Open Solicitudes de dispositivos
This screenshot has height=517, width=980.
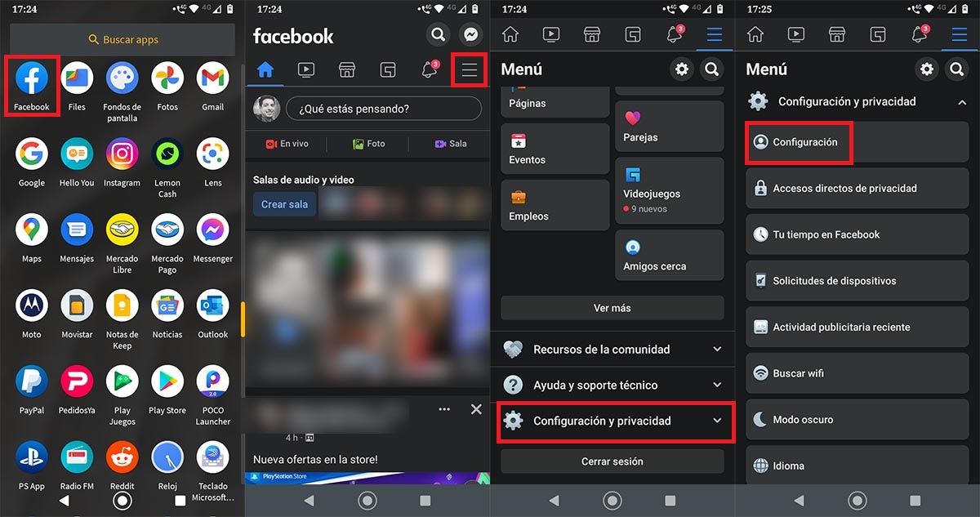[857, 280]
